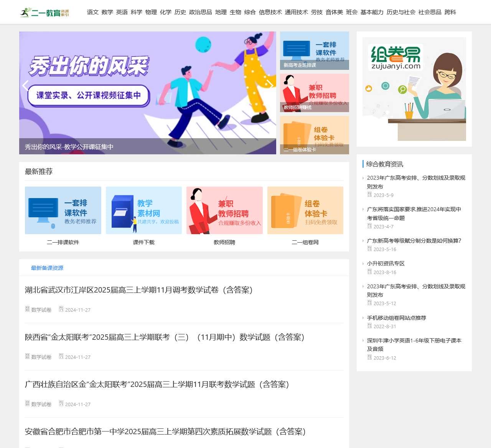The width and height of the screenshot is (491, 448).
Task: Open the 跨科 navigation item
Action: click(450, 12)
